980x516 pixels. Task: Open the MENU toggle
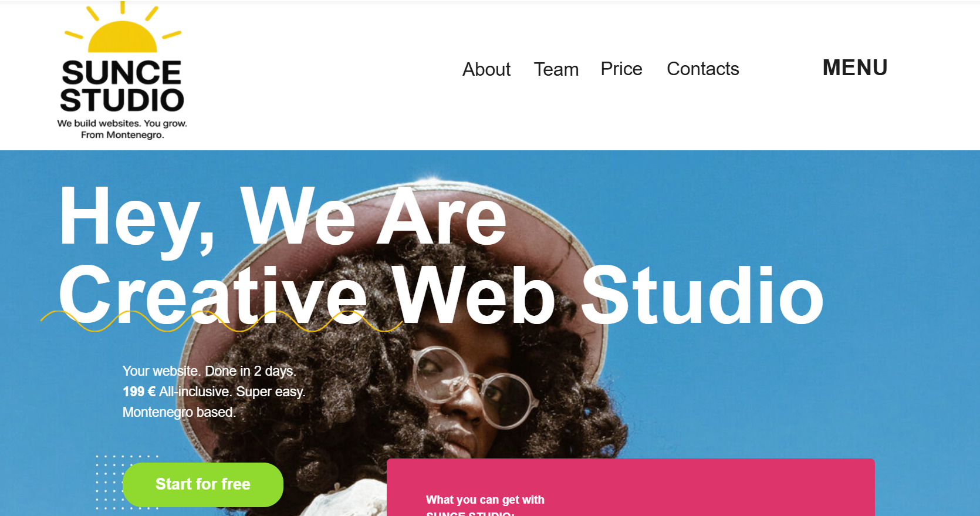855,68
